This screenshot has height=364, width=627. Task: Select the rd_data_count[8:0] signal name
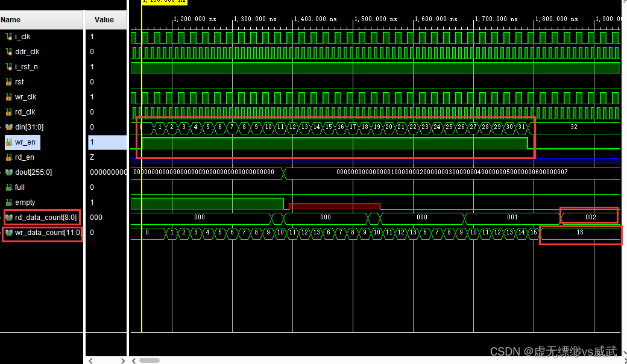46,218
